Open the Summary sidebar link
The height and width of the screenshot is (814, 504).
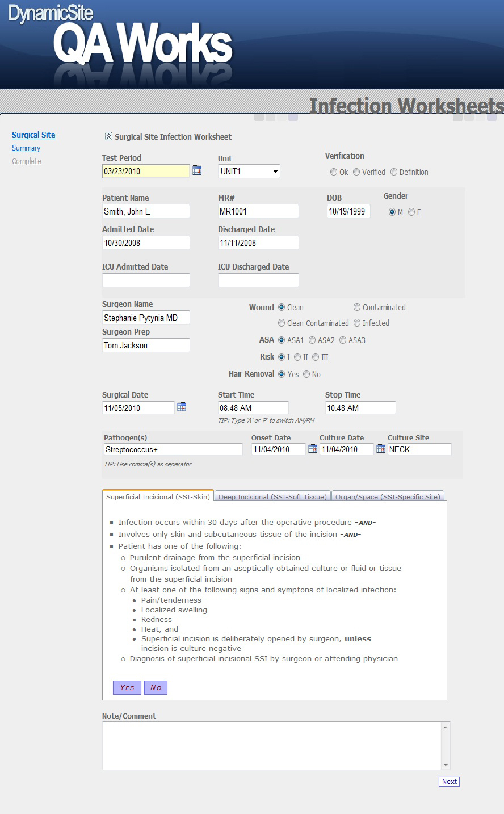[x=26, y=148]
